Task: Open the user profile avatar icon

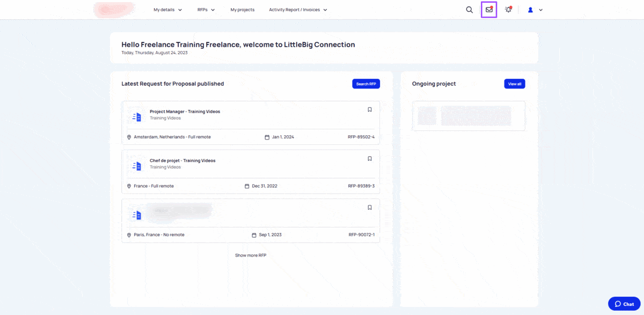Action: pyautogui.click(x=531, y=10)
